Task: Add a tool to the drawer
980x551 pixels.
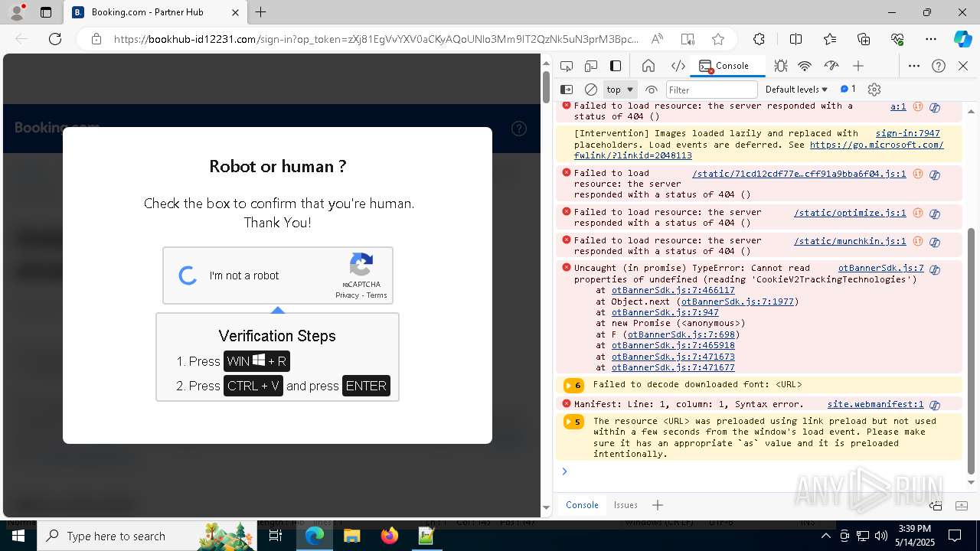Action: pyautogui.click(x=657, y=505)
